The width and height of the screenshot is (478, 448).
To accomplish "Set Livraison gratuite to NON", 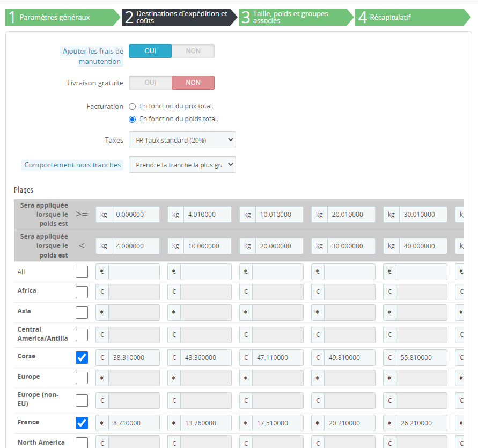I will coord(193,83).
